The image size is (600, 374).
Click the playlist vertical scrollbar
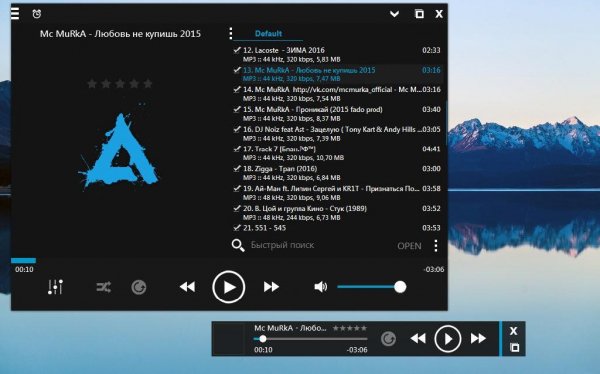446,122
